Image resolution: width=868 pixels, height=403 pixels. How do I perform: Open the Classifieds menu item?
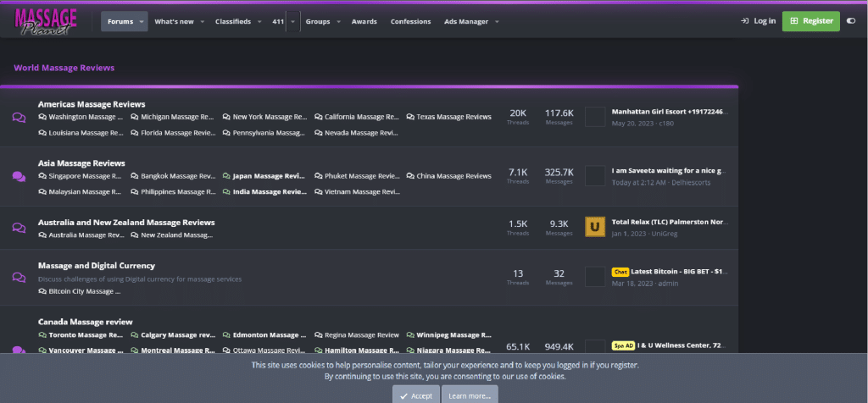(232, 21)
